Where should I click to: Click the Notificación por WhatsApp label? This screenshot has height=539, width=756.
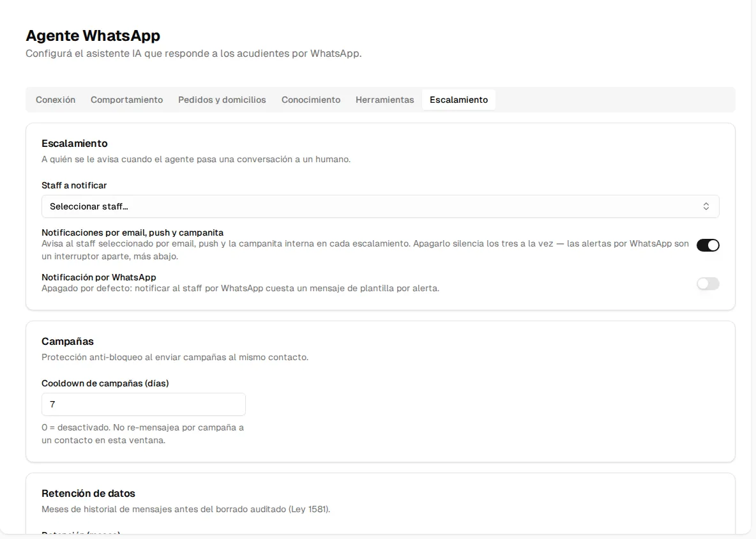(99, 277)
